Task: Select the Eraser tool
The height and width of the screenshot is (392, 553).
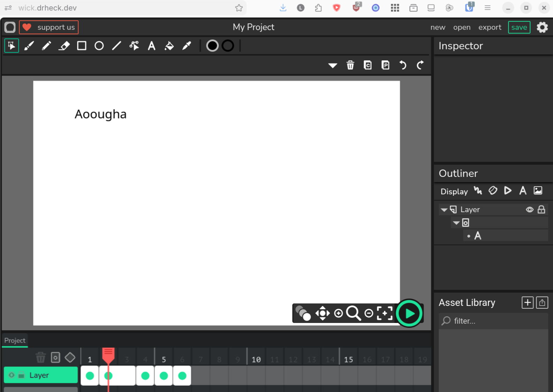Action: (64, 46)
